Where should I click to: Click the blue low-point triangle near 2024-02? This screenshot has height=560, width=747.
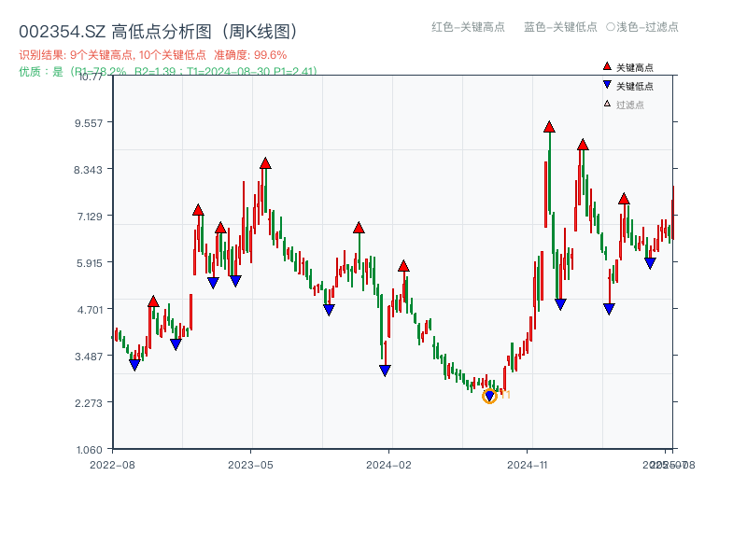click(x=383, y=370)
